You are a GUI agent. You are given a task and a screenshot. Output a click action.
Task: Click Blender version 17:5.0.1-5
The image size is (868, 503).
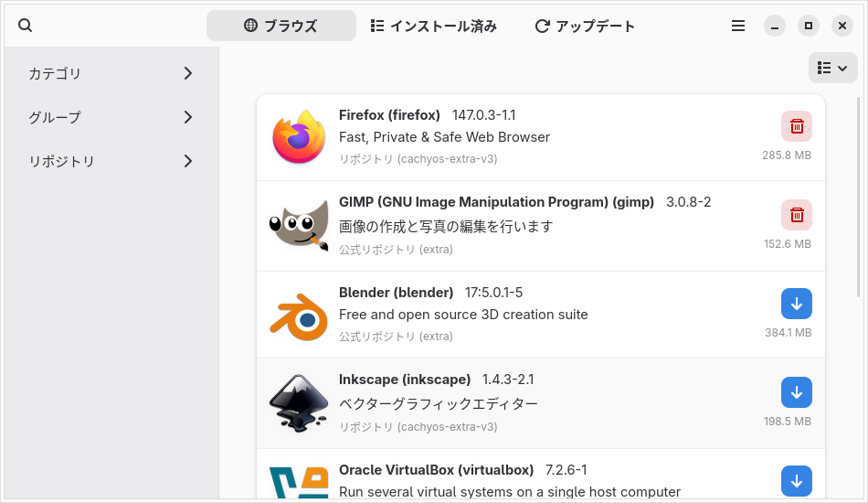(493, 292)
